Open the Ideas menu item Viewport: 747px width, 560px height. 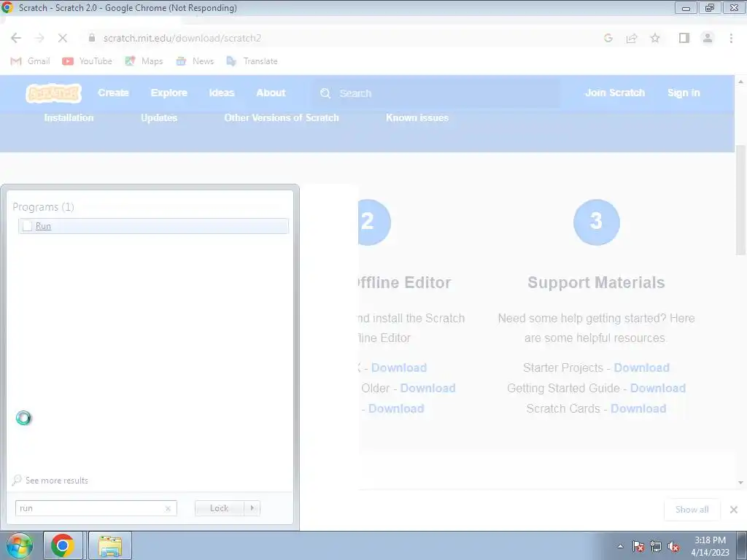(x=222, y=93)
